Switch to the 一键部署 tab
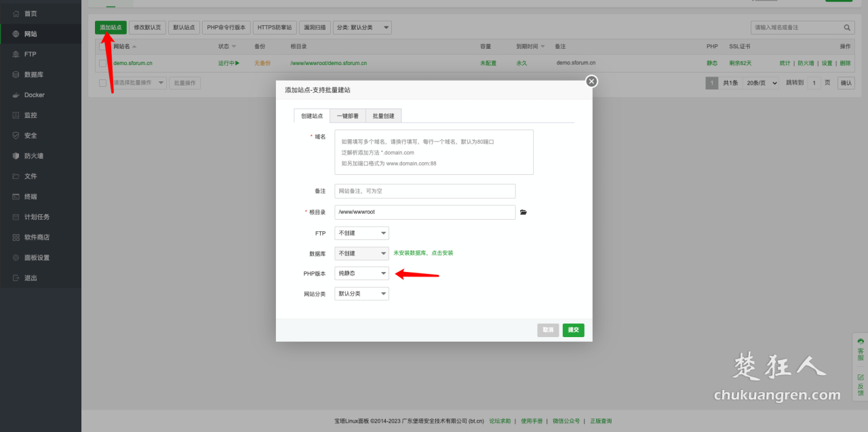This screenshot has height=432, width=868. [x=348, y=115]
